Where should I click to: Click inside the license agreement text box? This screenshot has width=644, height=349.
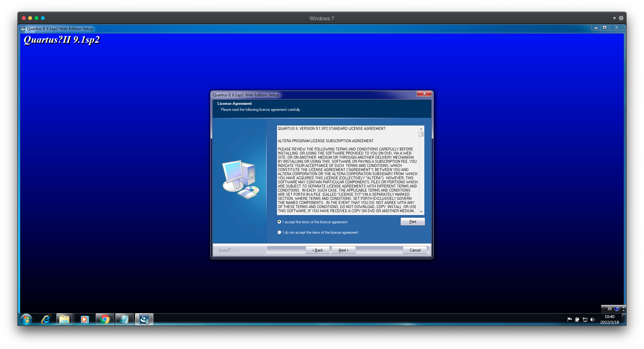[348, 170]
